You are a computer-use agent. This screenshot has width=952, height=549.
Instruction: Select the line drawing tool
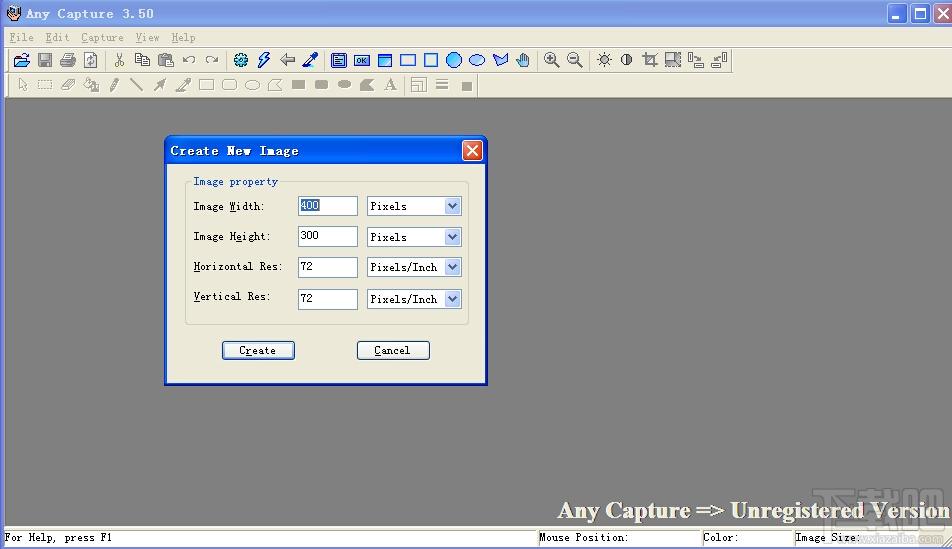pos(137,85)
